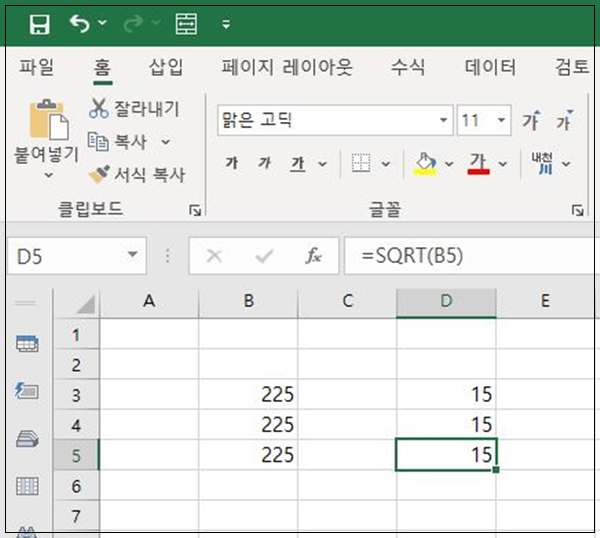Click 복사 copy button
Image resolution: width=600 pixels, height=538 pixels.
(117, 142)
